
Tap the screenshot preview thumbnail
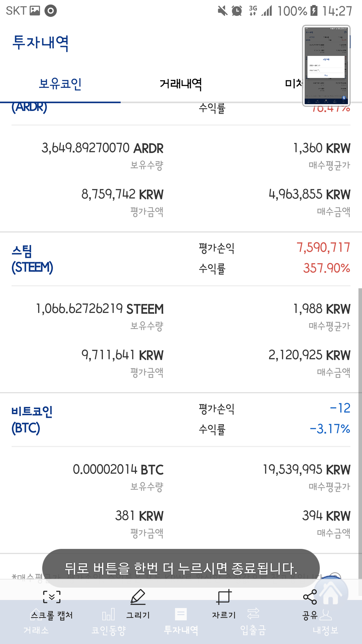click(326, 66)
